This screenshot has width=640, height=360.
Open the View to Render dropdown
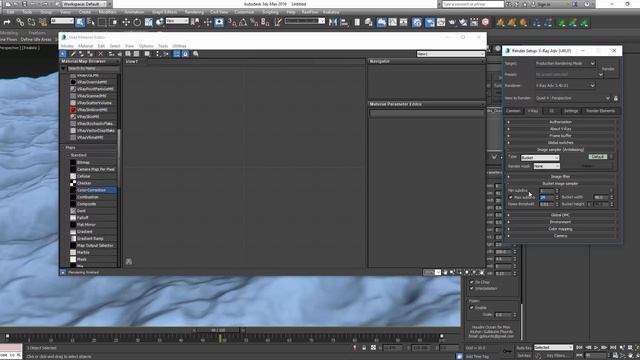tap(573, 98)
